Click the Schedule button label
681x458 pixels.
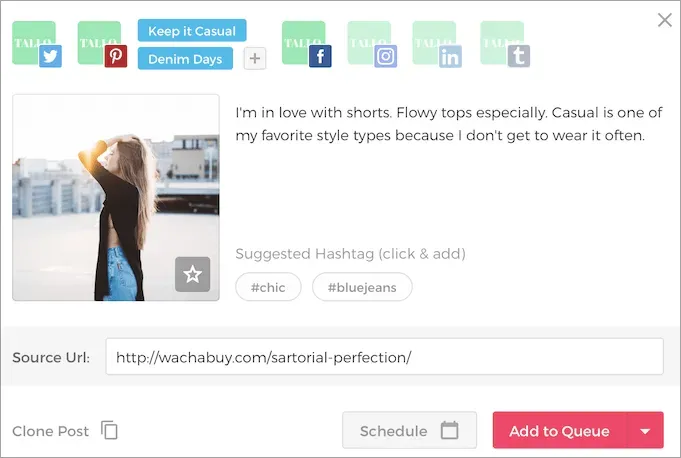click(393, 431)
